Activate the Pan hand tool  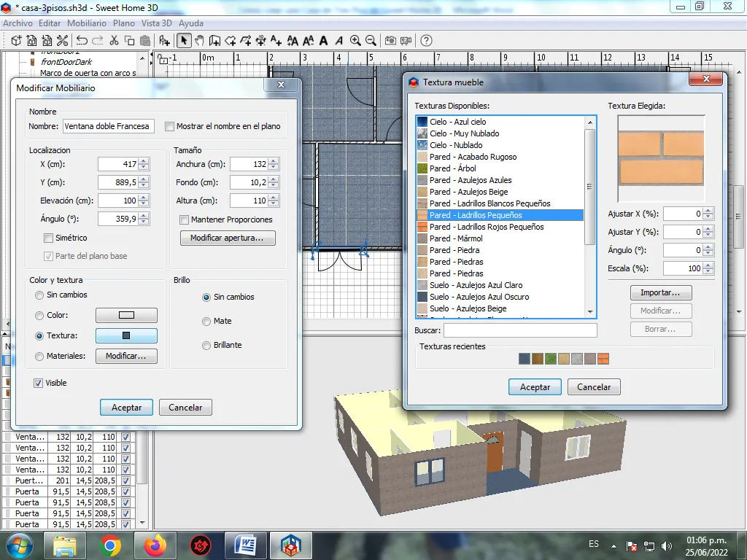click(x=199, y=41)
